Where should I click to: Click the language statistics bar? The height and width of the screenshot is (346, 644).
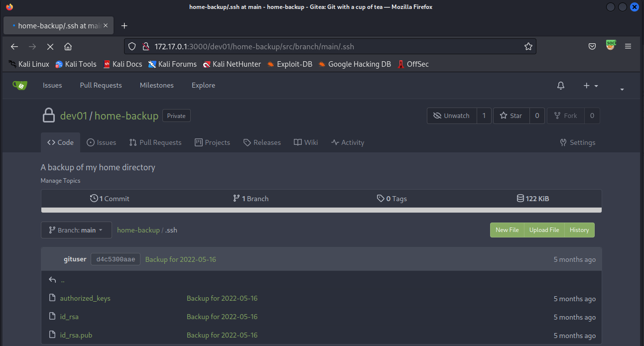click(321, 210)
